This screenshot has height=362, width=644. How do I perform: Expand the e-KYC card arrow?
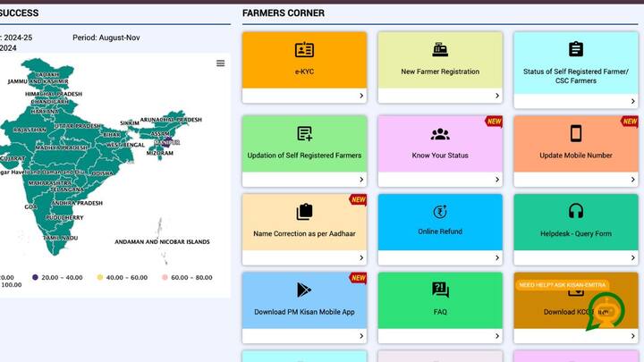click(361, 96)
